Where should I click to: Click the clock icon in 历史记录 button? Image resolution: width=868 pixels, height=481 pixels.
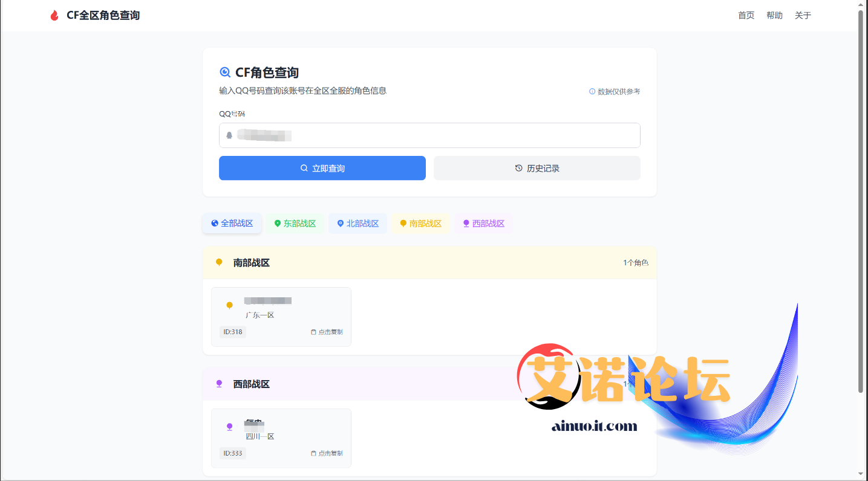pyautogui.click(x=518, y=168)
